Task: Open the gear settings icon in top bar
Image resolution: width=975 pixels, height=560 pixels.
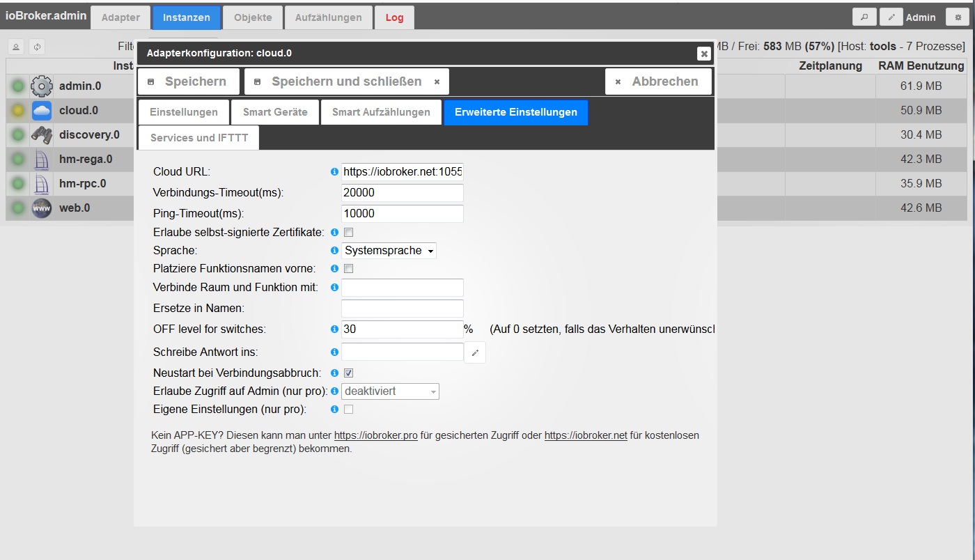Action: (958, 17)
